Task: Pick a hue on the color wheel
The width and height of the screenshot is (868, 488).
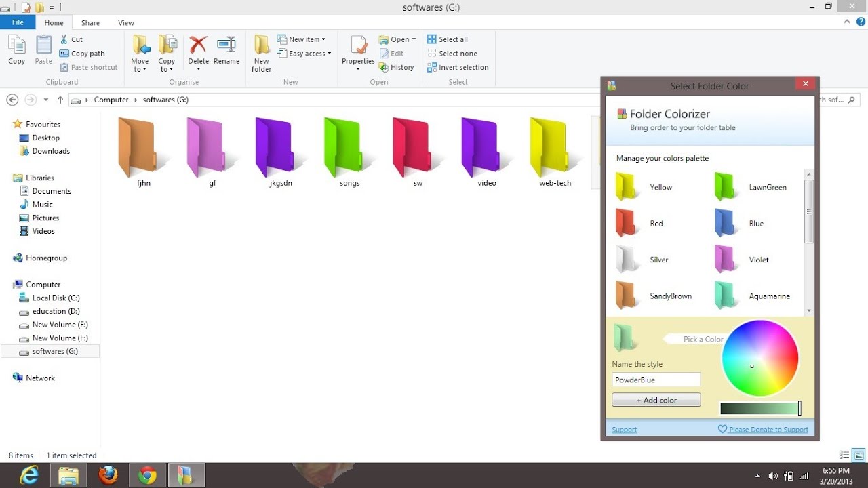Action: pos(760,358)
